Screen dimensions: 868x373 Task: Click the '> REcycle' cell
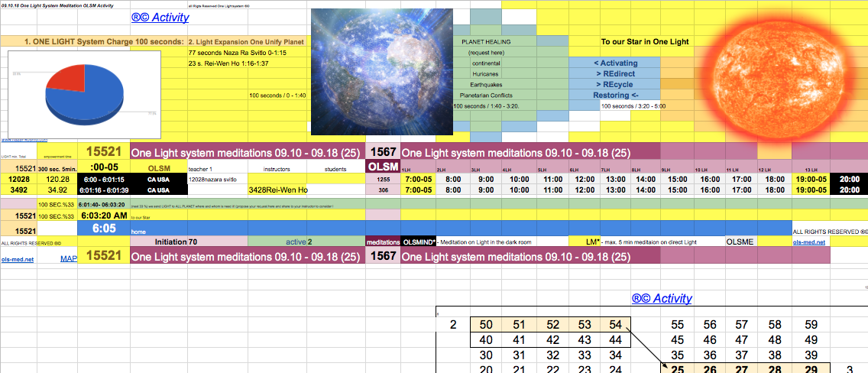click(615, 84)
